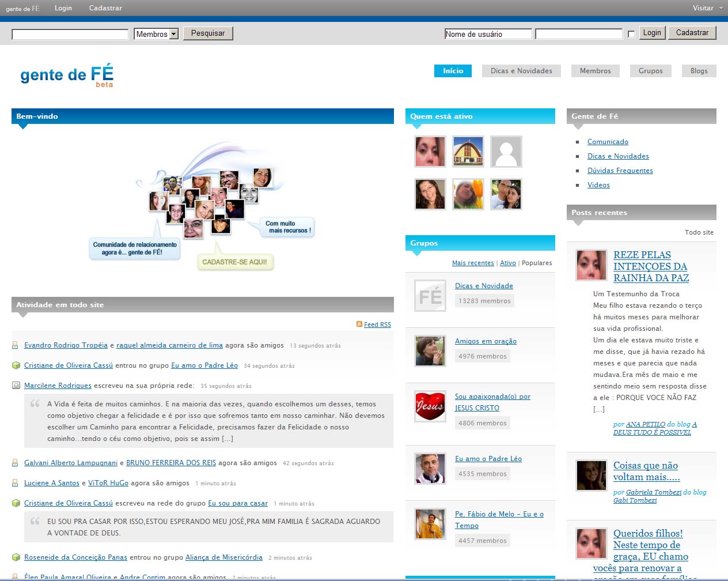728x581 pixels.
Task: Select the default gray silhouette avatar
Action: (506, 152)
